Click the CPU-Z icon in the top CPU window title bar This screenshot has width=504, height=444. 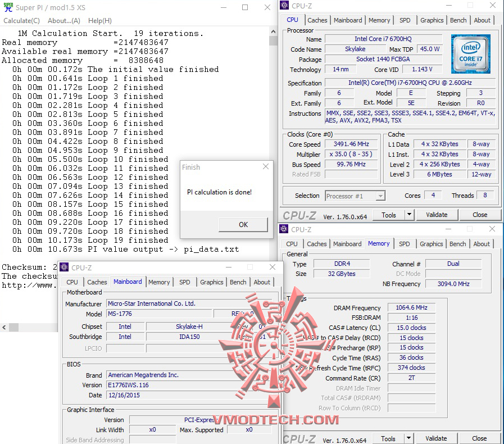click(x=284, y=5)
